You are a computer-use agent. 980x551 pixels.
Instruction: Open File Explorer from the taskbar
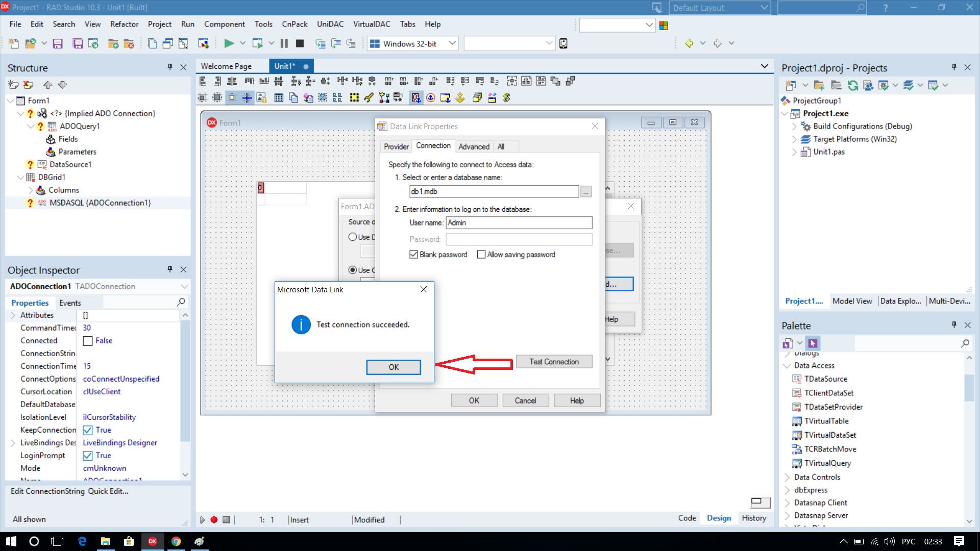pyautogui.click(x=105, y=541)
